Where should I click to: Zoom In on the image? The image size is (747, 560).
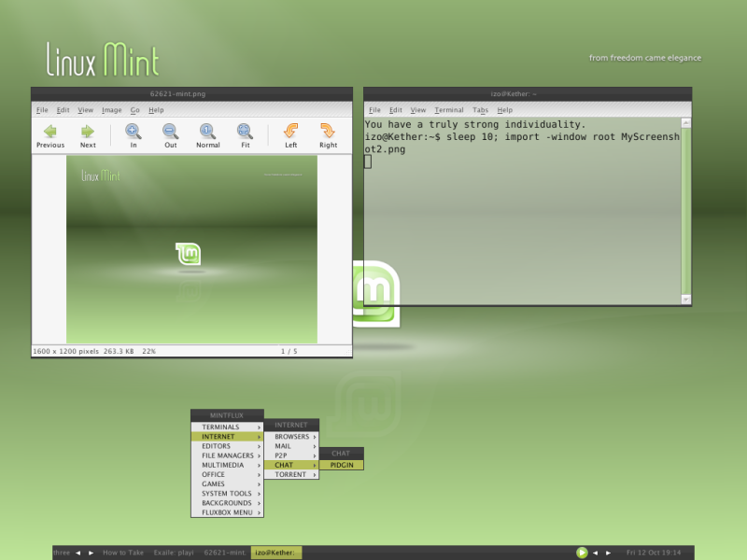coord(133,136)
